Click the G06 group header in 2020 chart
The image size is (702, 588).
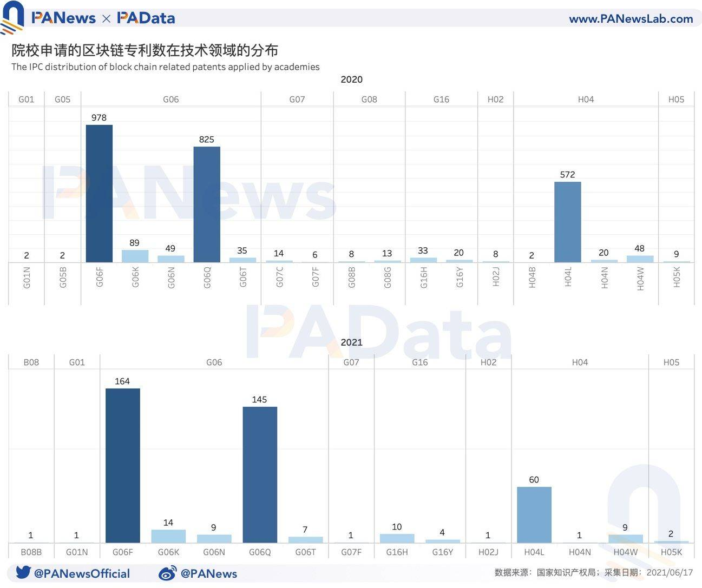(171, 99)
